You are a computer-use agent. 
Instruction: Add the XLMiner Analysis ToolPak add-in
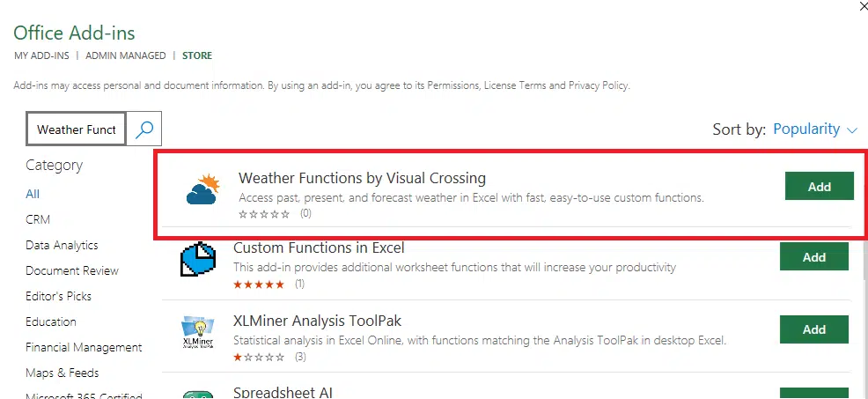coord(813,329)
